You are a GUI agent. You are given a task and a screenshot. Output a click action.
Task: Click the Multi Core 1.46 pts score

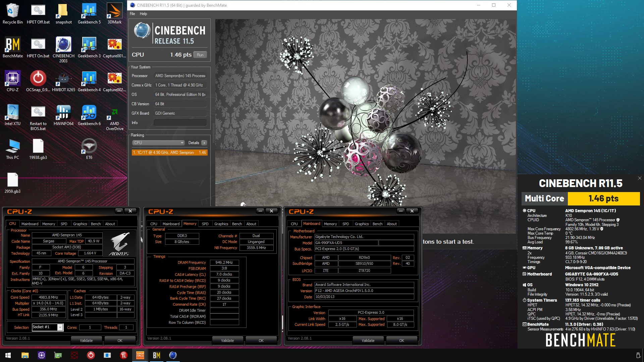click(603, 199)
